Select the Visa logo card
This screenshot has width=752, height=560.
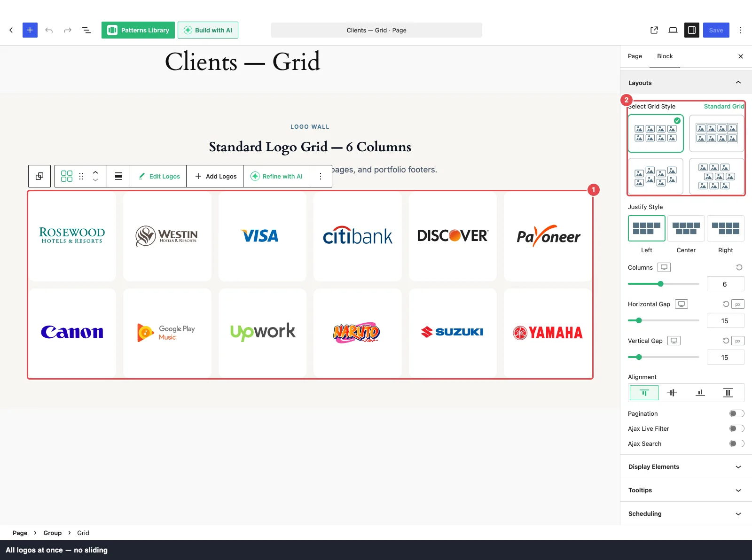pos(262,236)
